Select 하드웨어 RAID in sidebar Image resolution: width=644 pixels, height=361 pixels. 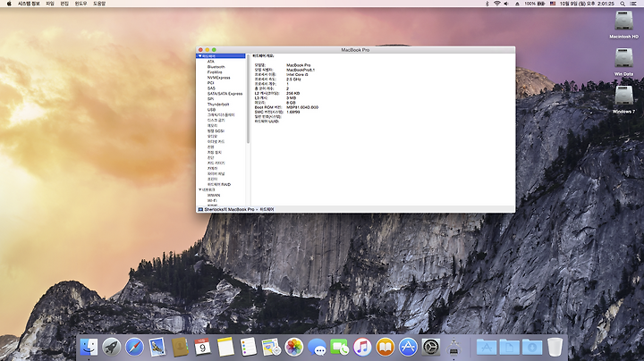[219, 185]
